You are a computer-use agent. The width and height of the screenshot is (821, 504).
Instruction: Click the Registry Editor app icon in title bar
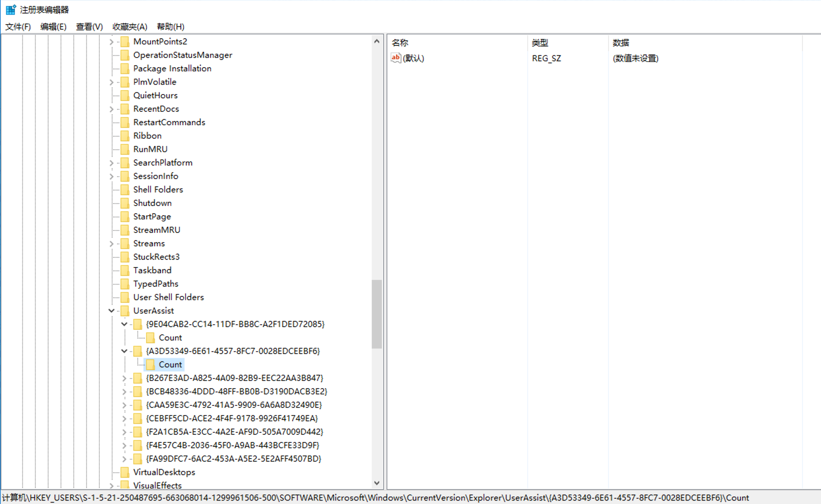click(10, 9)
